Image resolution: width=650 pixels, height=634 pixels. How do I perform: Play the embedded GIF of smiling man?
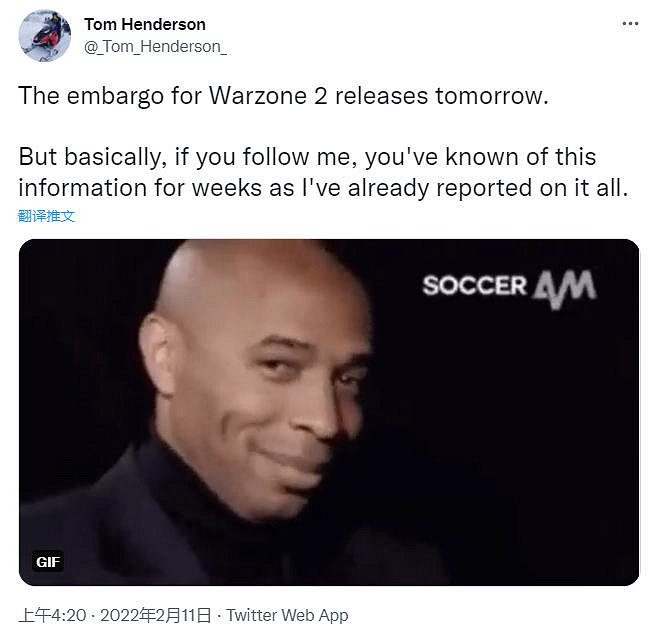329,412
